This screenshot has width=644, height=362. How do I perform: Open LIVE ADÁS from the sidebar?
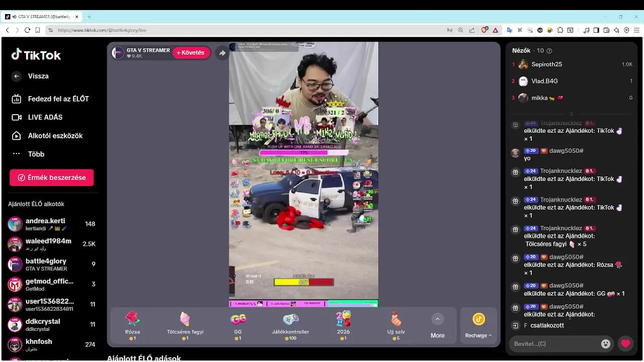click(x=37, y=117)
